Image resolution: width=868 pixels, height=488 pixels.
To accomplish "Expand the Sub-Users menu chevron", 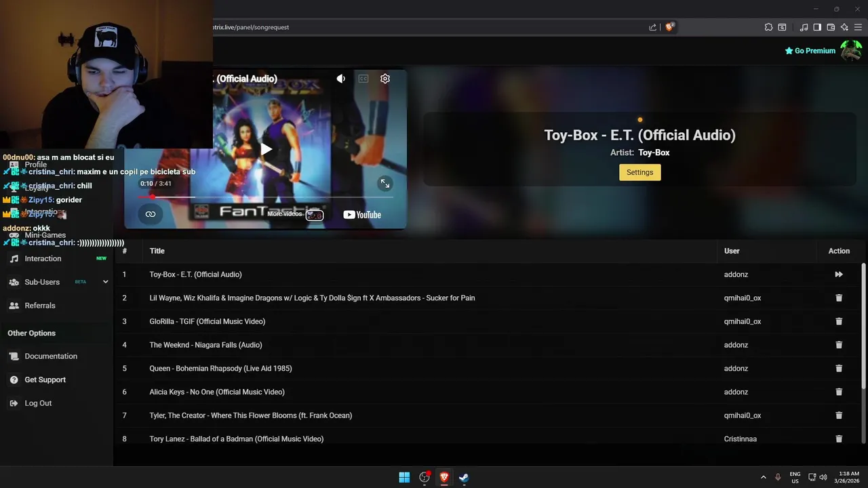I will click(105, 282).
